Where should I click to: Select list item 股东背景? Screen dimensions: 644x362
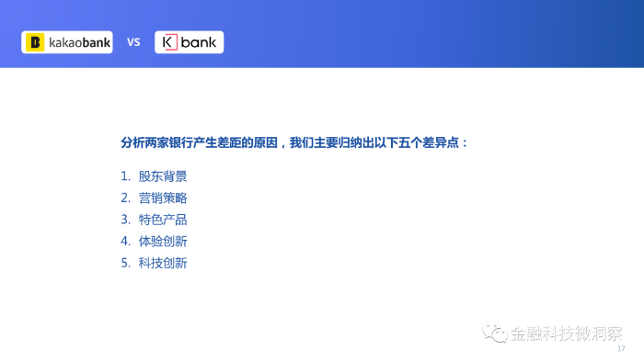[x=163, y=176]
